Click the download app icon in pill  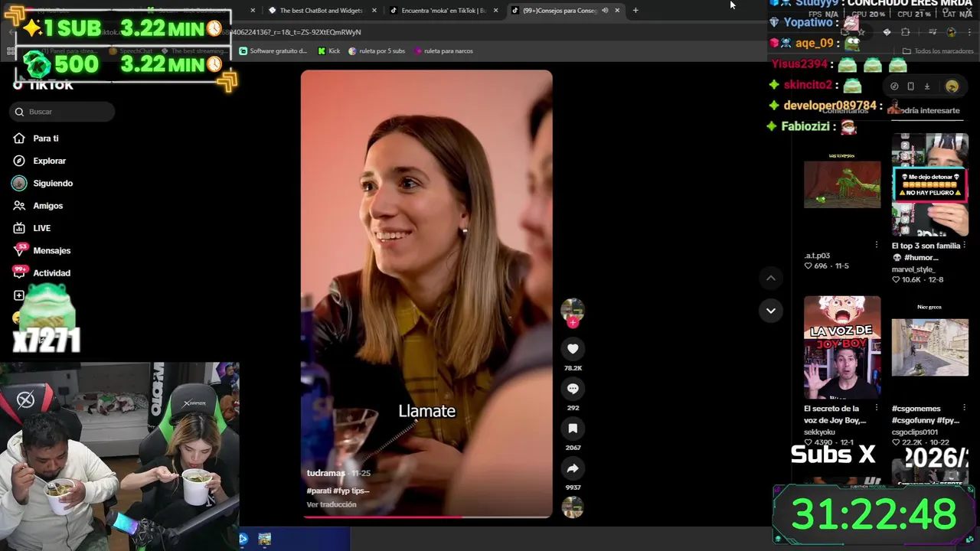(926, 86)
